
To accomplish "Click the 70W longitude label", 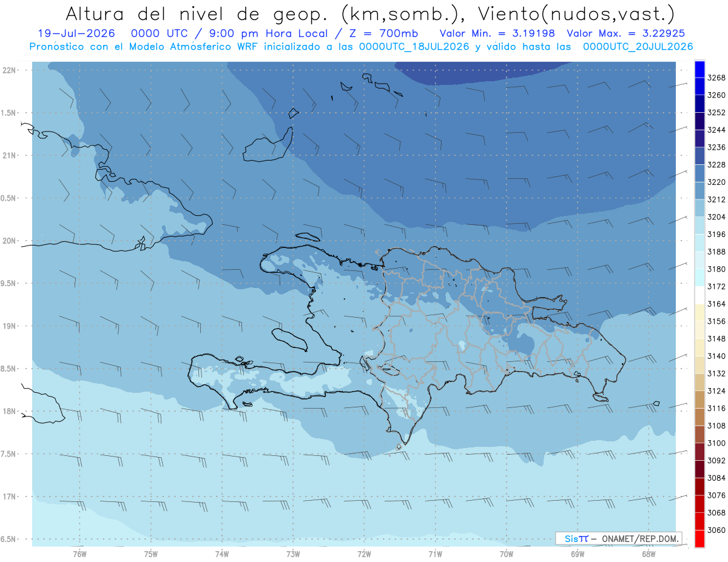I will [507, 554].
